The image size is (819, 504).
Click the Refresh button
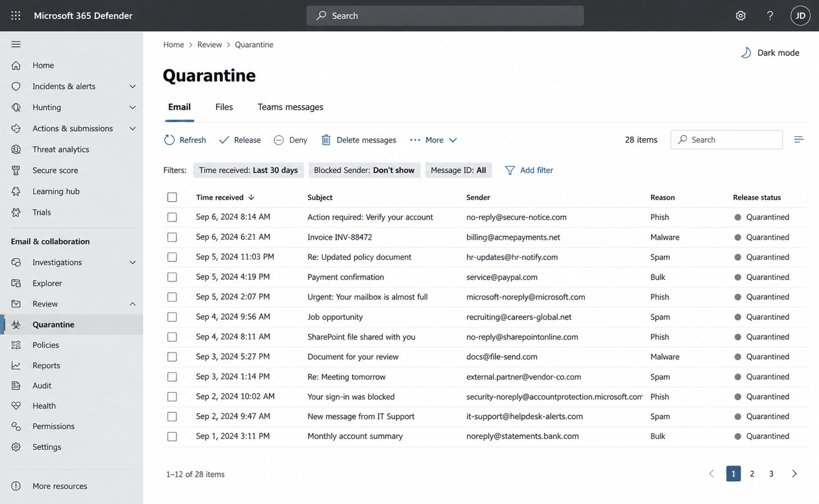185,140
